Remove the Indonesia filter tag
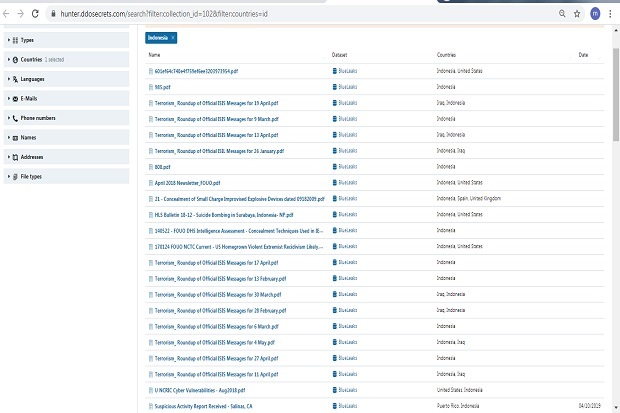Image resolution: width=620 pixels, height=413 pixels. tap(173, 38)
